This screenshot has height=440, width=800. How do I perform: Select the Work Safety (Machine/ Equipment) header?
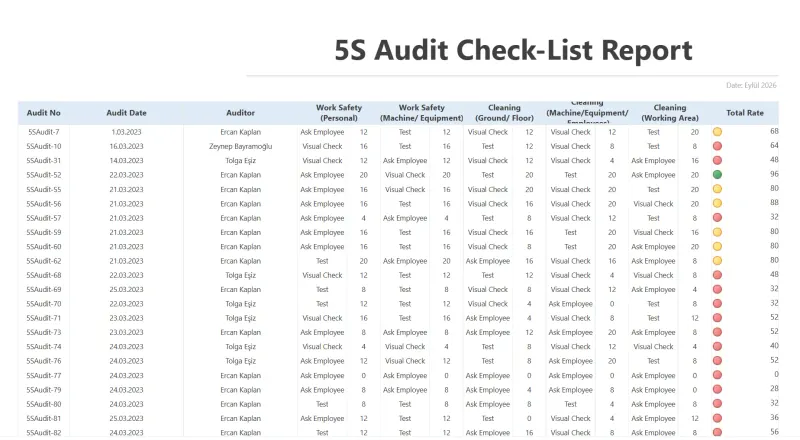[x=421, y=113]
